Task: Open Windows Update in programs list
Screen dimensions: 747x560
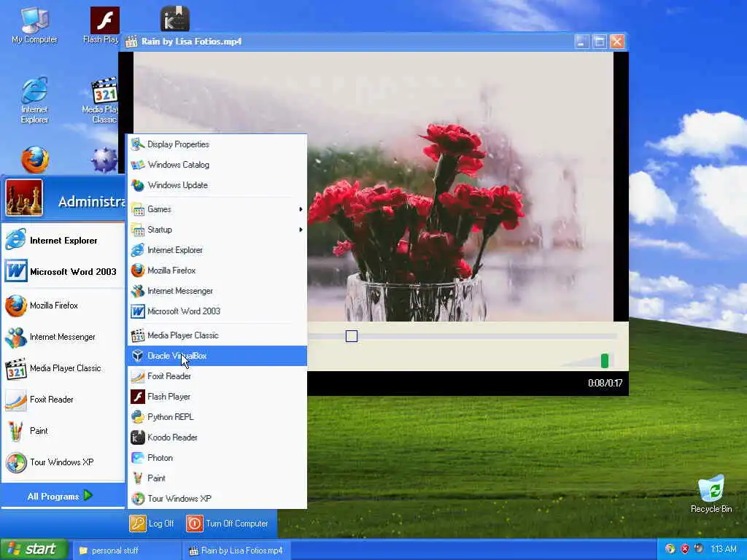Action: (217, 185)
